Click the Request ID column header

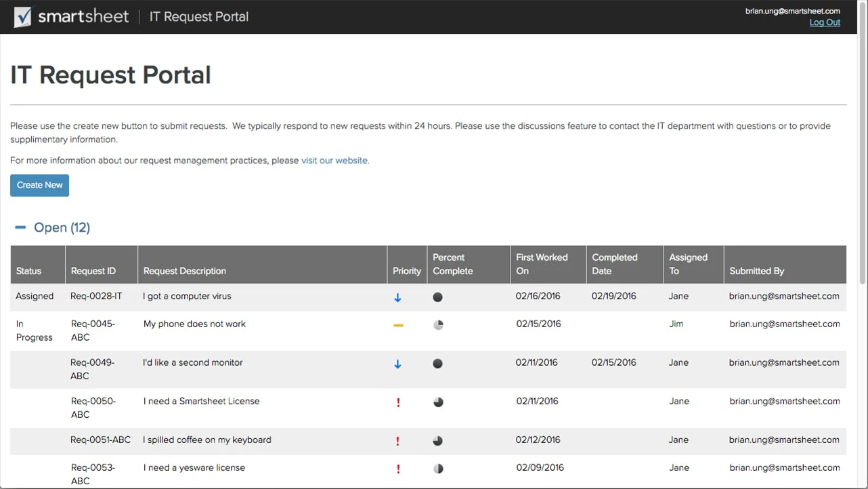[102, 264]
